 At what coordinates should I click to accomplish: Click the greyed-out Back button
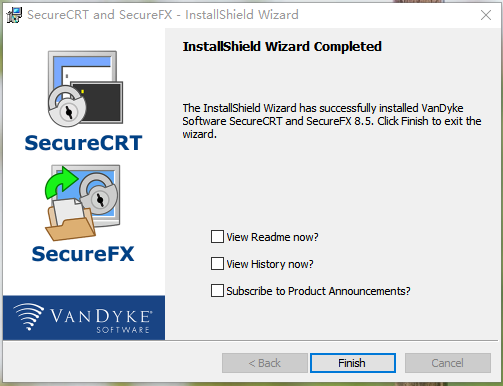pyautogui.click(x=265, y=363)
